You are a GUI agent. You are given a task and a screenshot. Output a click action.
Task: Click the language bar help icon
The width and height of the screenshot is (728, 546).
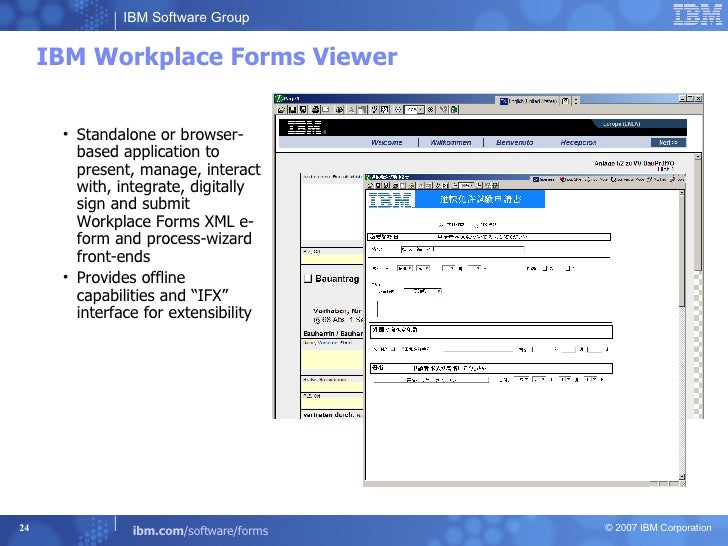point(566,101)
